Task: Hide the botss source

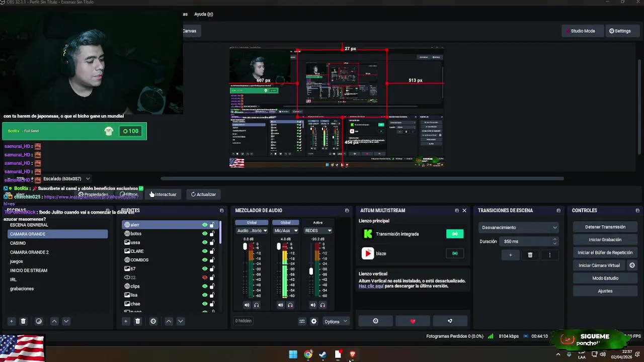Action: coord(205,234)
